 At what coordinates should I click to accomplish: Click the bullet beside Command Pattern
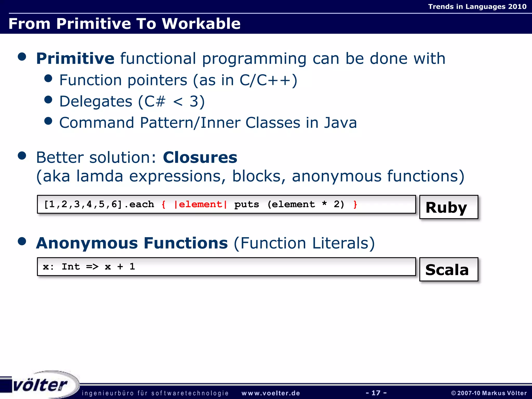coord(48,121)
